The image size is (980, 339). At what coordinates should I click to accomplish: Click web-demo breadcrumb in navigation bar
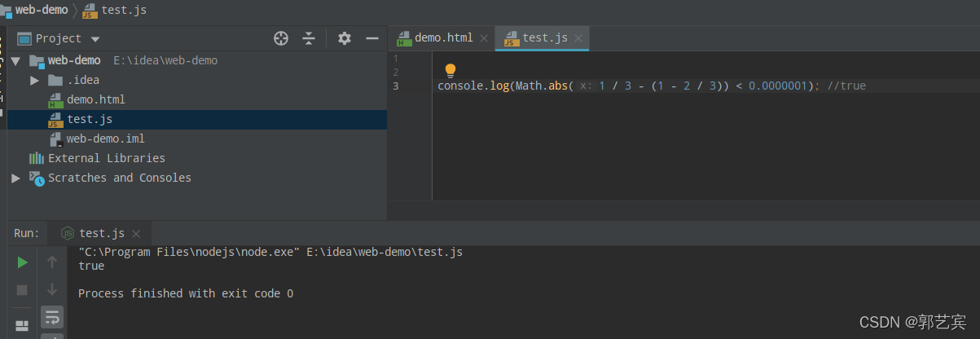point(41,11)
